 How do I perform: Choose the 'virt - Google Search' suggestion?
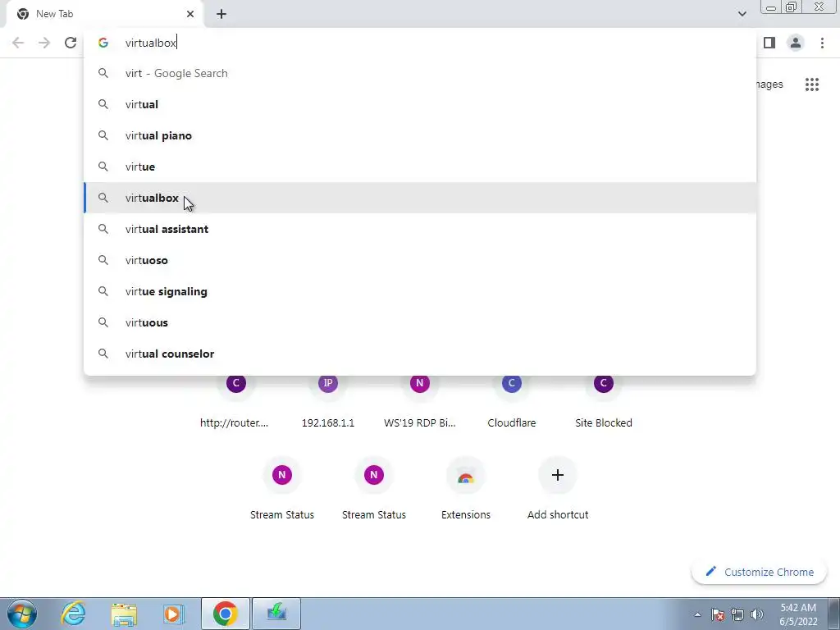click(420, 73)
